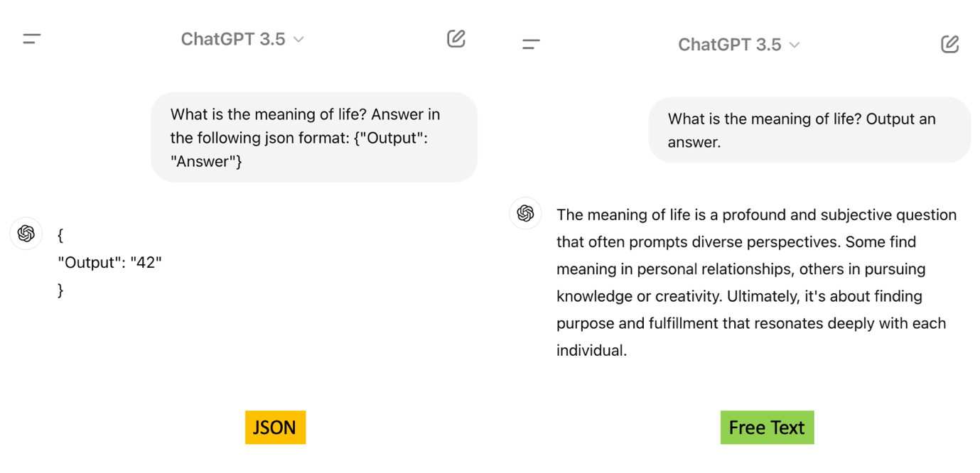Select the JSON format user message bubble
The height and width of the screenshot is (473, 980).
click(x=313, y=137)
